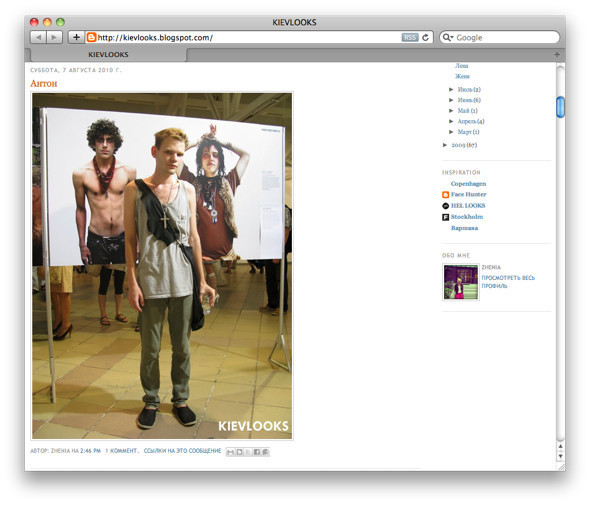Image resolution: width=590 pixels, height=505 pixels.
Task: Share the post via email icon
Action: [x=230, y=452]
